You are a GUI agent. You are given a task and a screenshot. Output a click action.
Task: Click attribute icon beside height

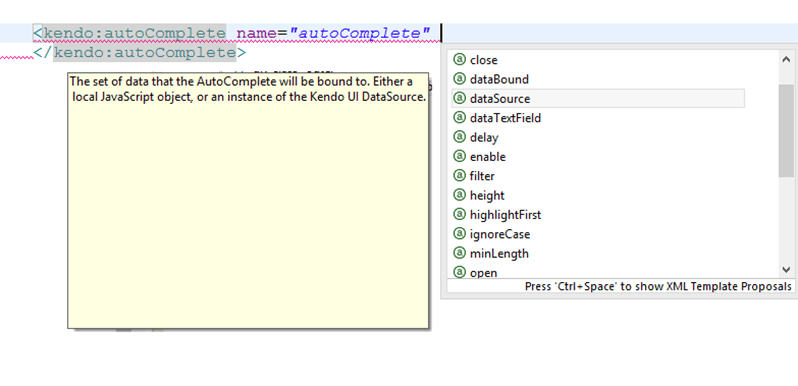tap(460, 195)
